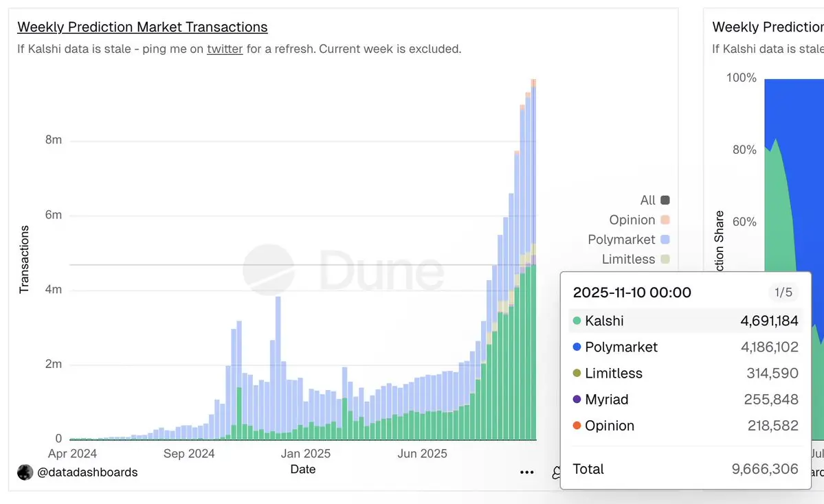Select the Myriad row in the tooltip

tap(686, 400)
